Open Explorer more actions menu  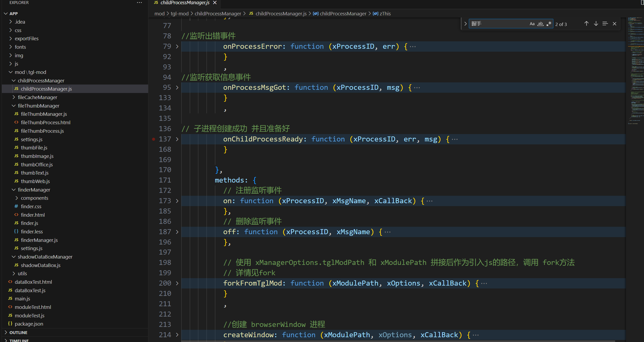139,3
